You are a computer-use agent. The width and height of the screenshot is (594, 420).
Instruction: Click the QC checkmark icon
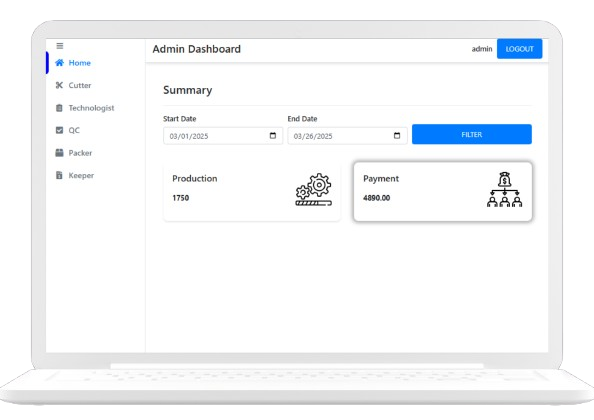59,130
